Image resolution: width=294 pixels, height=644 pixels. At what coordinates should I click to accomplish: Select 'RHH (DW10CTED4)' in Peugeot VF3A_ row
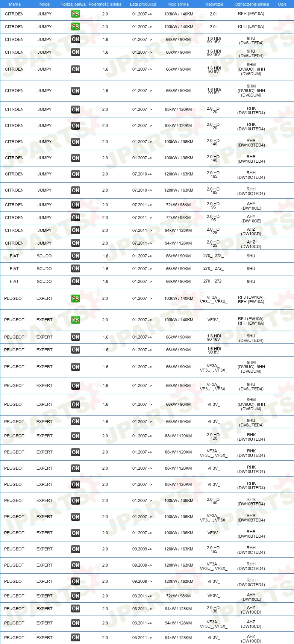(x=251, y=566)
